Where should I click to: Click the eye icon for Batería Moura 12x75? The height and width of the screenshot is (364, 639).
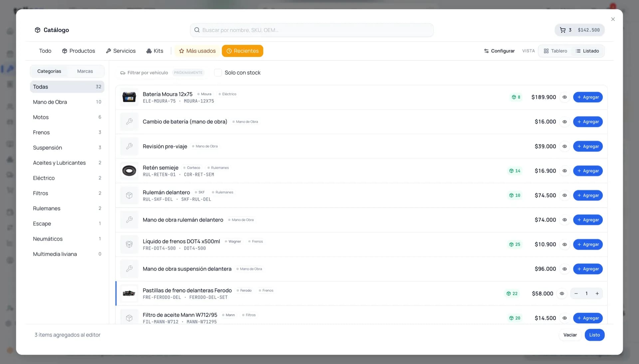565,97
